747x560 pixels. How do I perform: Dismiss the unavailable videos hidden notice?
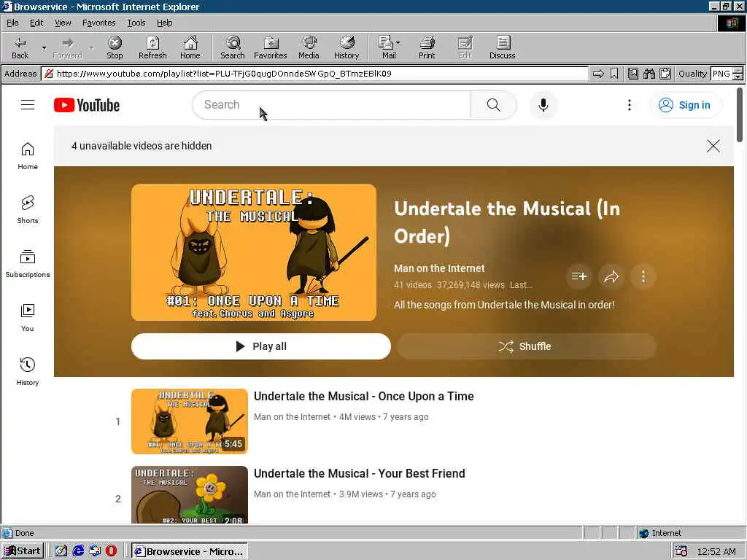713,146
